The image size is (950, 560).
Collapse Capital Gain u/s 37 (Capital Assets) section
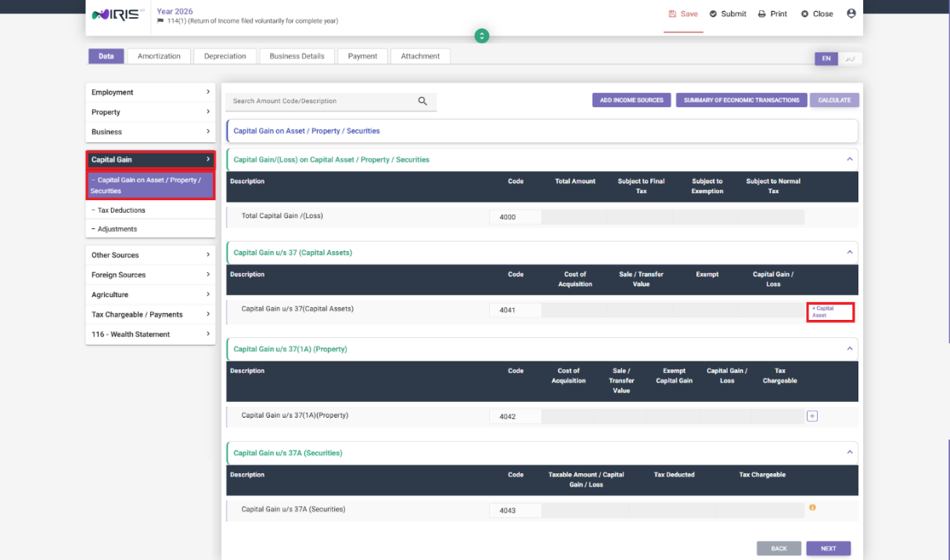pyautogui.click(x=850, y=253)
